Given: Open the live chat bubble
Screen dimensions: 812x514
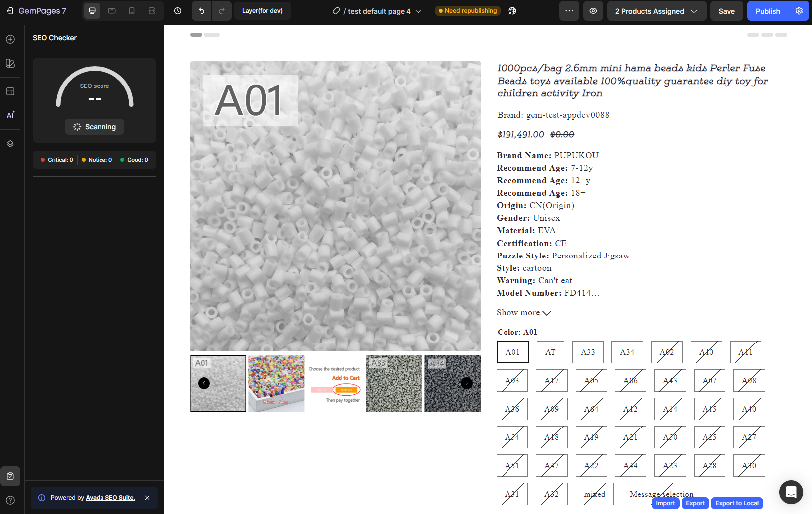Looking at the screenshot, I should (x=791, y=492).
